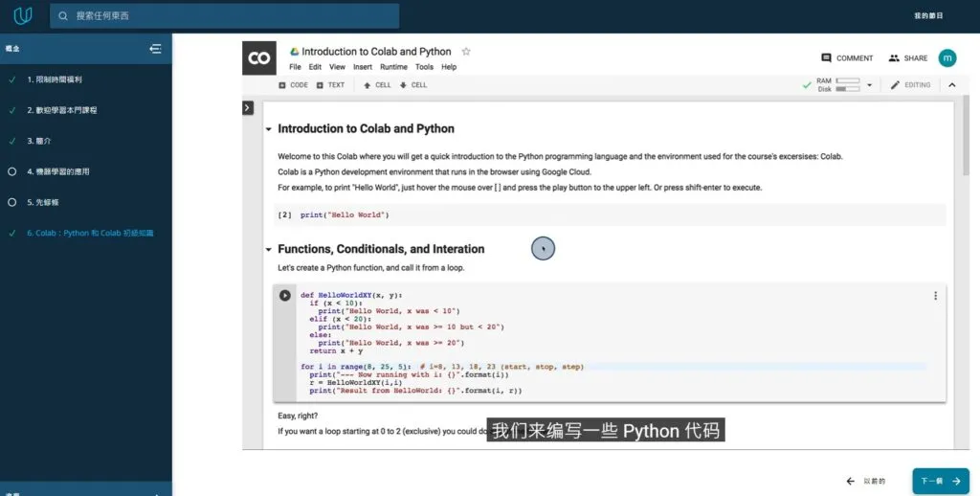Image resolution: width=980 pixels, height=496 pixels.
Task: Add a CODE cell from toolbar
Action: tap(293, 85)
